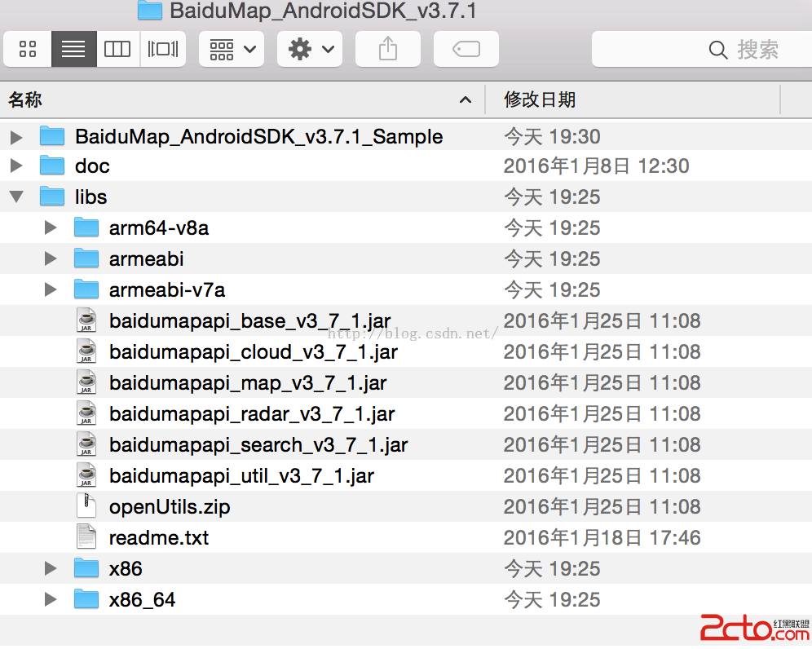Image resolution: width=812 pixels, height=649 pixels.
Task: Sort by the 修改日期 column header
Action: point(633,99)
